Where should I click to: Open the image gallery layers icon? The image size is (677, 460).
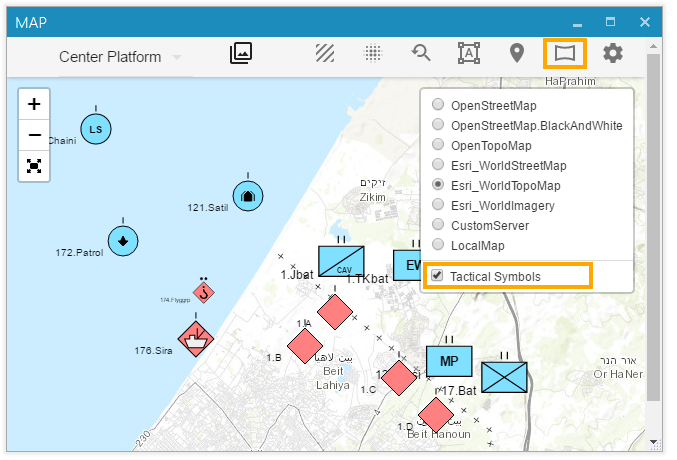click(x=240, y=54)
